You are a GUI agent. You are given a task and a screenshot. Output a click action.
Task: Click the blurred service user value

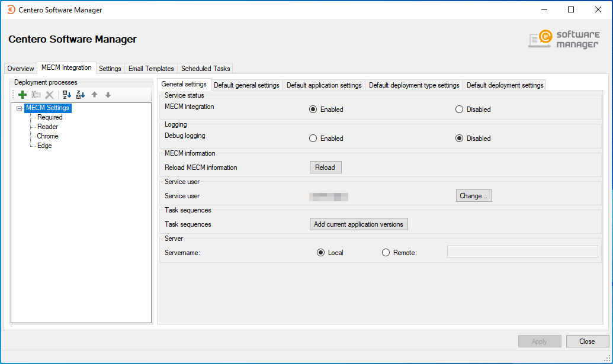(x=328, y=197)
